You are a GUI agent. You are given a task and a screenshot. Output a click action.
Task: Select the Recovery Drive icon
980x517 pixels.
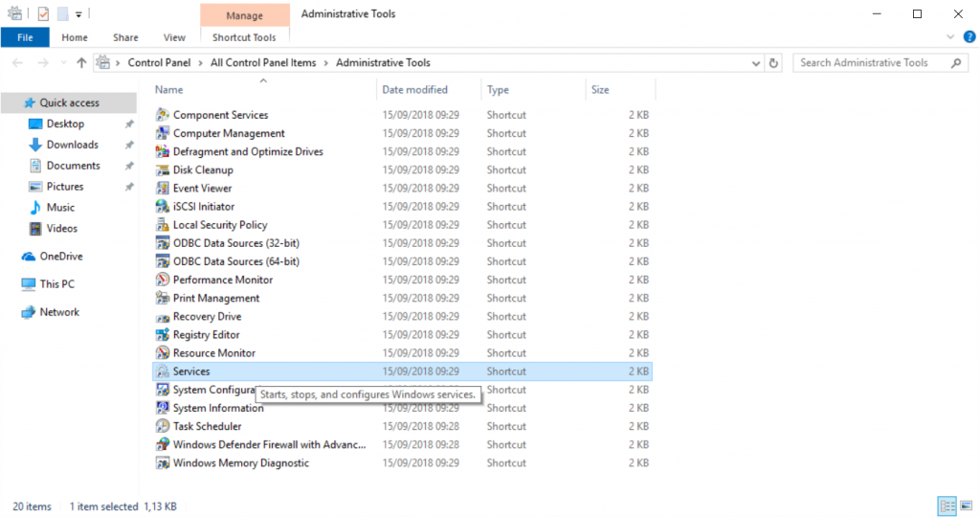tap(163, 316)
